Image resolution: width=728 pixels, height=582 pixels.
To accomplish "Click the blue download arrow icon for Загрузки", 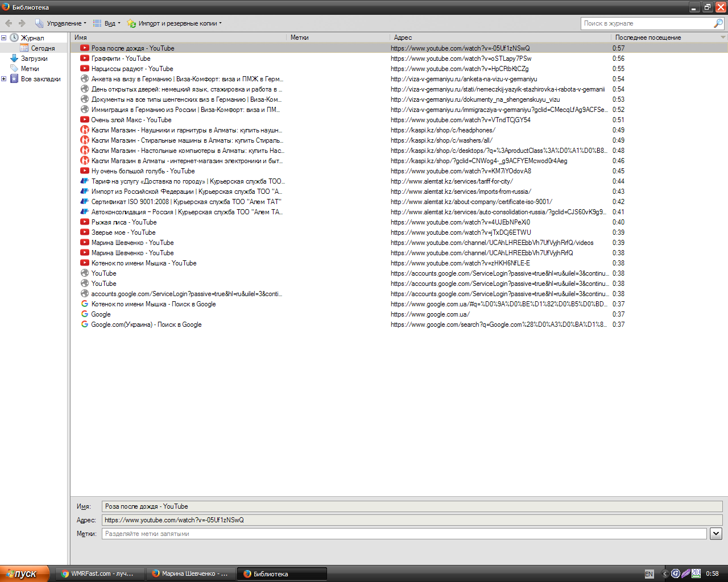I will point(14,59).
